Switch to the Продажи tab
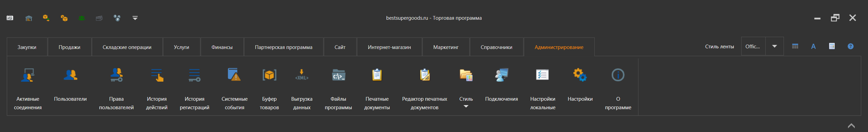This screenshot has height=132, width=868. click(70, 47)
